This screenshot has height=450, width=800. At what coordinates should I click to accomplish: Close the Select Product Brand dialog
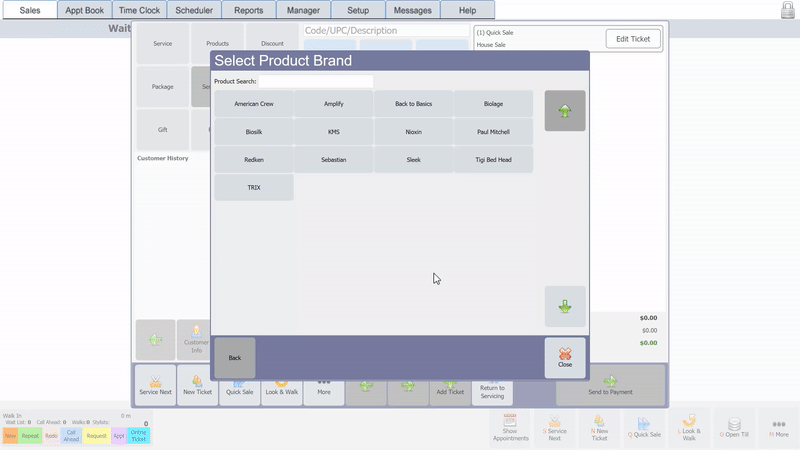(x=565, y=358)
